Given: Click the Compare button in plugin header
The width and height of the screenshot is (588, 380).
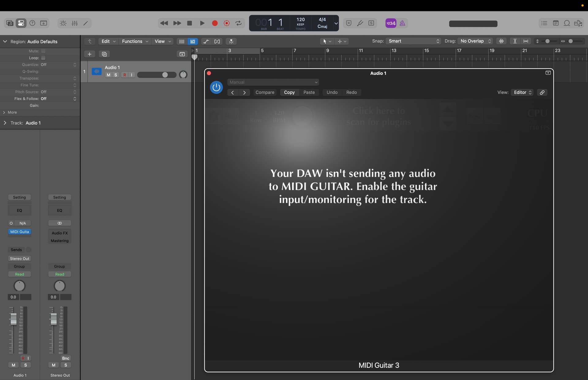Looking at the screenshot, I should pos(265,92).
